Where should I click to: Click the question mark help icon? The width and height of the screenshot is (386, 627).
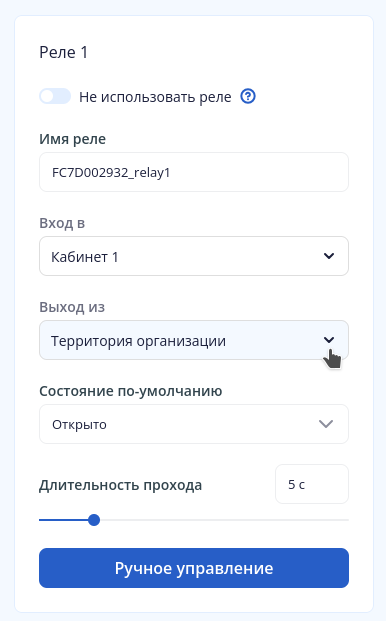click(x=248, y=96)
